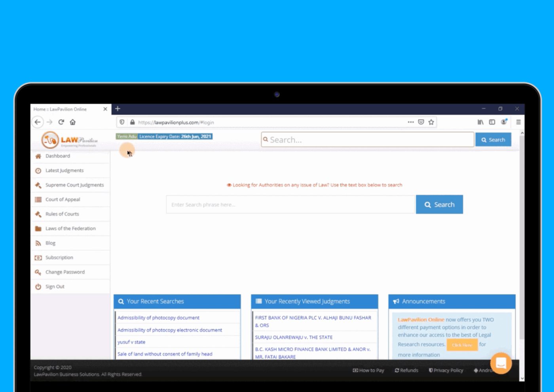Open the Privacy Policy footer link

pyautogui.click(x=446, y=371)
